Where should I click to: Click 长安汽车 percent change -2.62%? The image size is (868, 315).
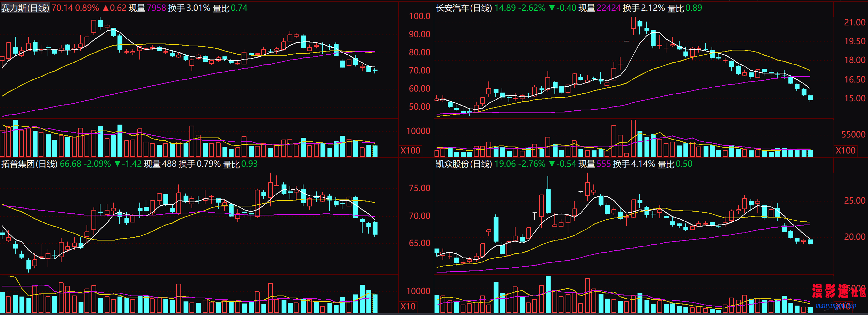[x=532, y=8]
